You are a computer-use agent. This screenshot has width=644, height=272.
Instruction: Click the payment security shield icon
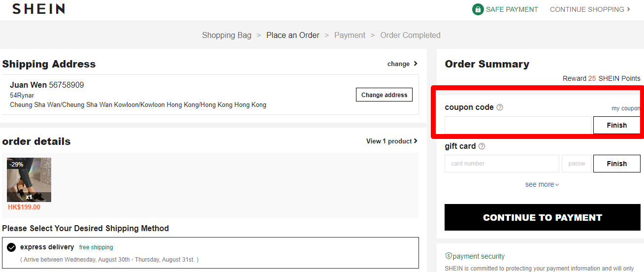click(x=448, y=256)
